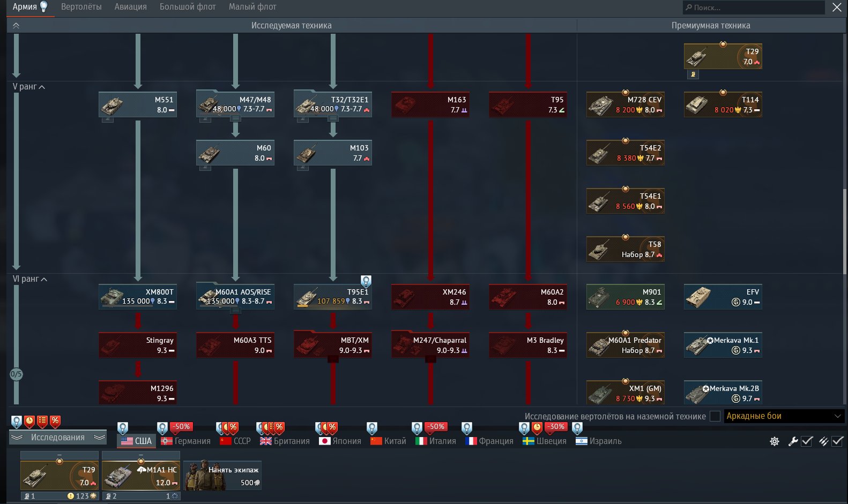Image resolution: width=848 pixels, height=504 pixels.
Task: Select the Британия country tab
Action: 285,441
